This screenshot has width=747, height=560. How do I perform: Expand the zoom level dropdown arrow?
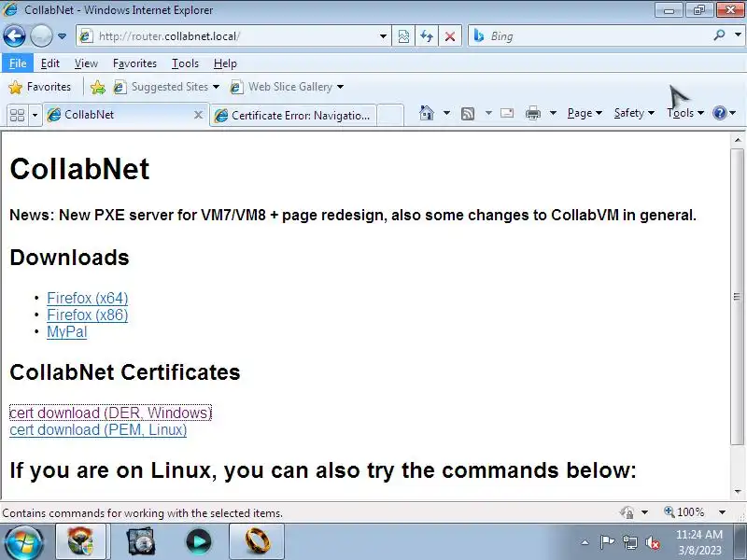(x=722, y=512)
